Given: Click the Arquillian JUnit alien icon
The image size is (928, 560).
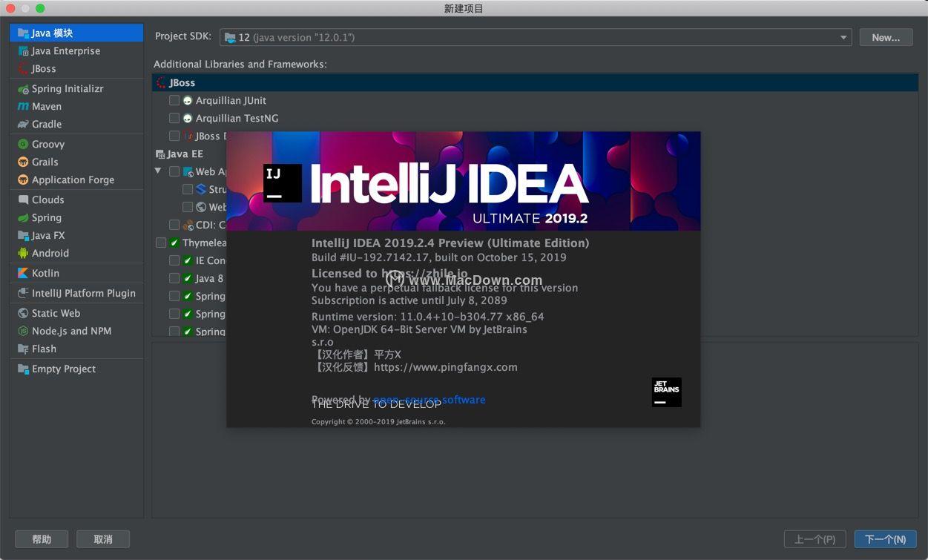Looking at the screenshot, I should [x=188, y=100].
